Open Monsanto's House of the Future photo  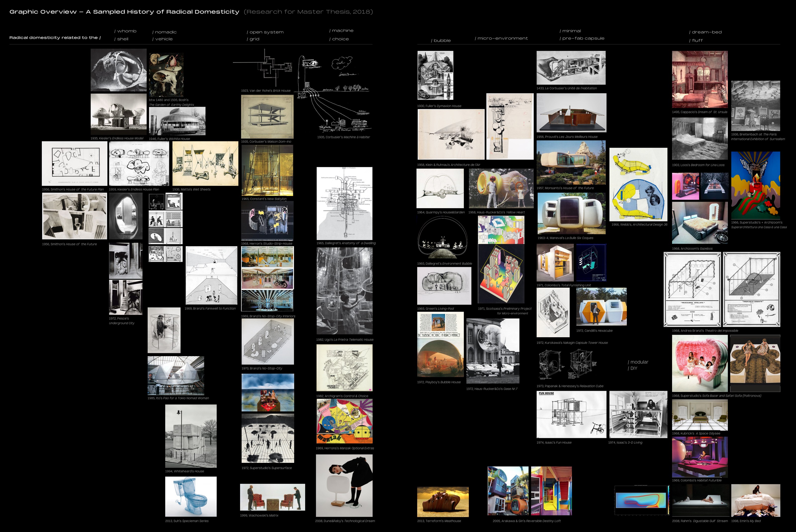(x=571, y=162)
